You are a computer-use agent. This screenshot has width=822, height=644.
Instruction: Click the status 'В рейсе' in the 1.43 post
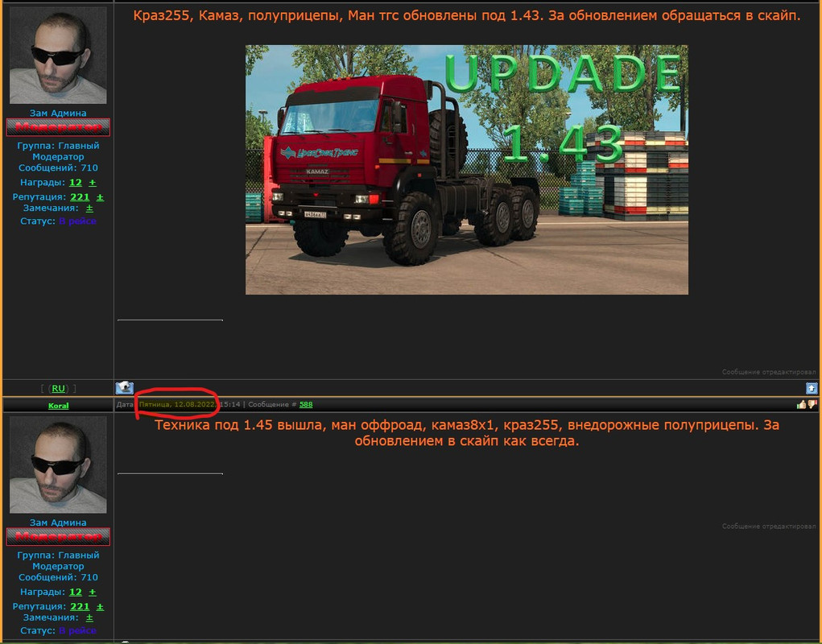pos(77,221)
